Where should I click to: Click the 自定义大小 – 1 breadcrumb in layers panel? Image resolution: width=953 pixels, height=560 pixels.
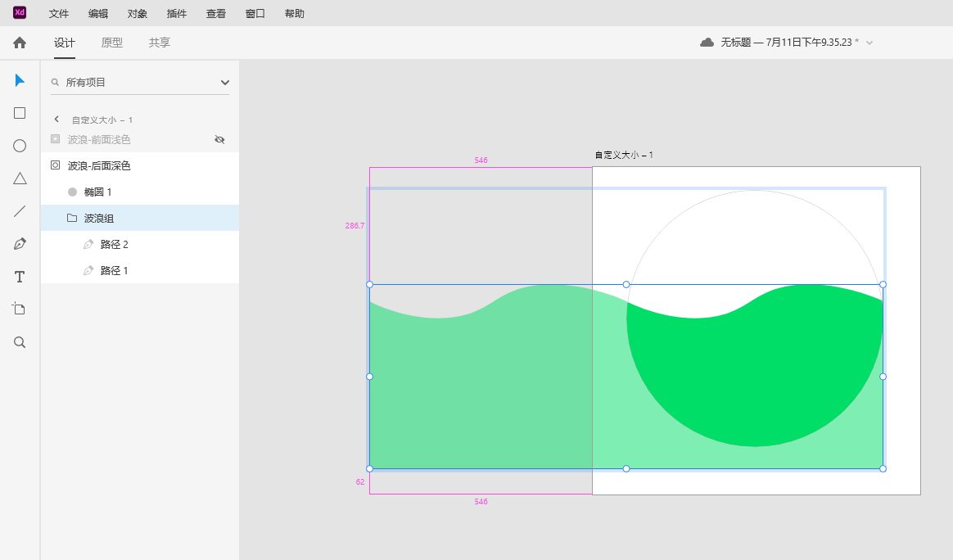(x=102, y=120)
